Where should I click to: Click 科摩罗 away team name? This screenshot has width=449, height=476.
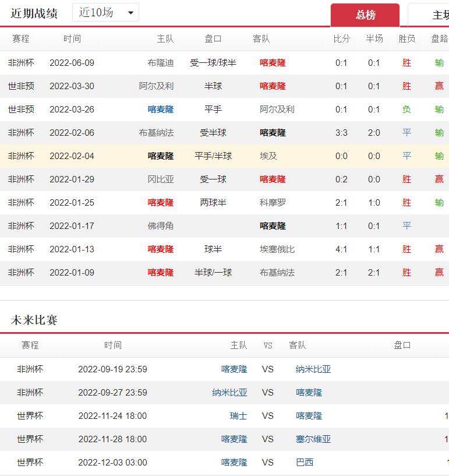[273, 203]
